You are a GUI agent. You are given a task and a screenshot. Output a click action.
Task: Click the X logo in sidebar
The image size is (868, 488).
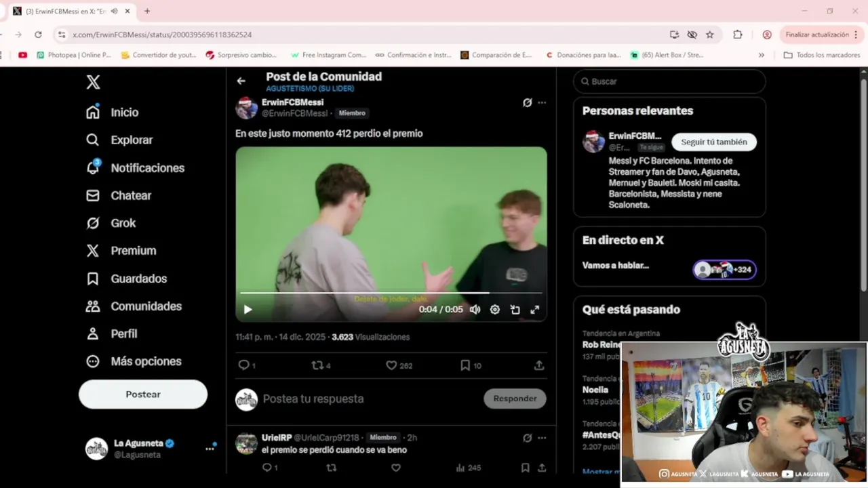coord(93,82)
